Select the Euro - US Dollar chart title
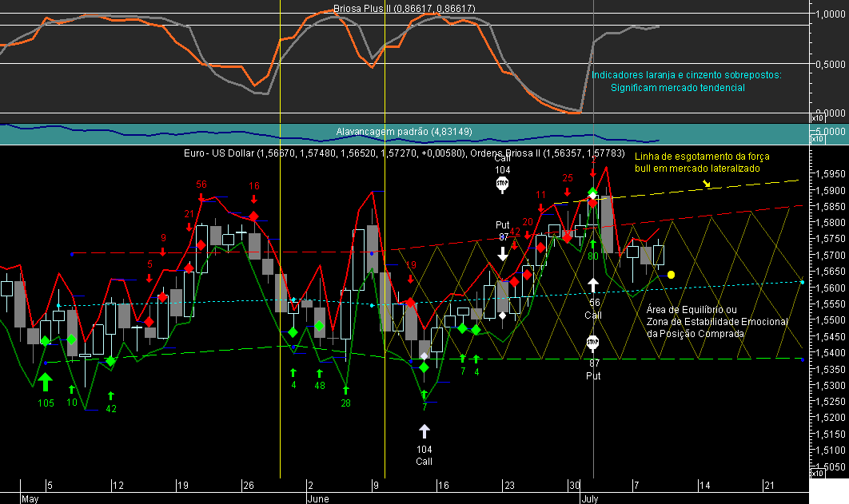 tap(404, 153)
